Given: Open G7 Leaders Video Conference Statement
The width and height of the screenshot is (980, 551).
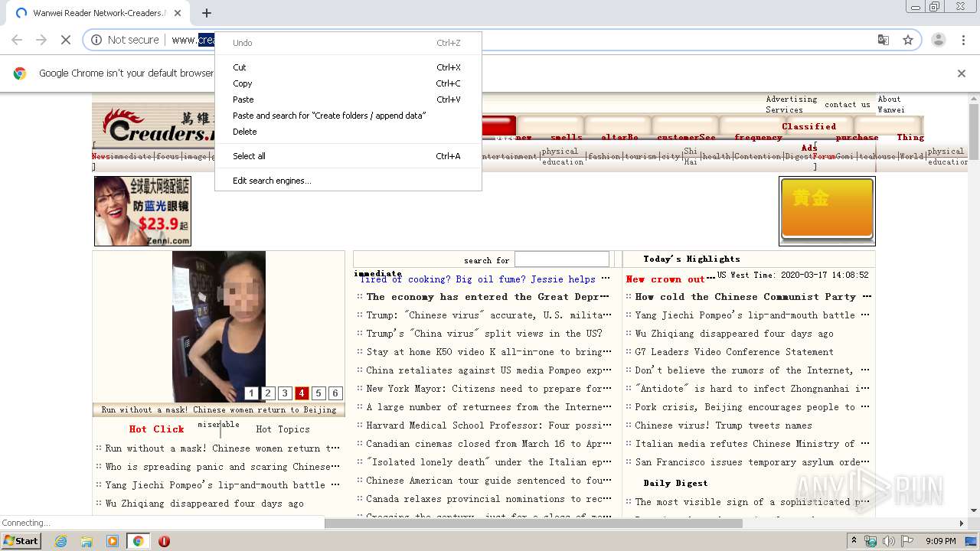Looking at the screenshot, I should click(734, 352).
